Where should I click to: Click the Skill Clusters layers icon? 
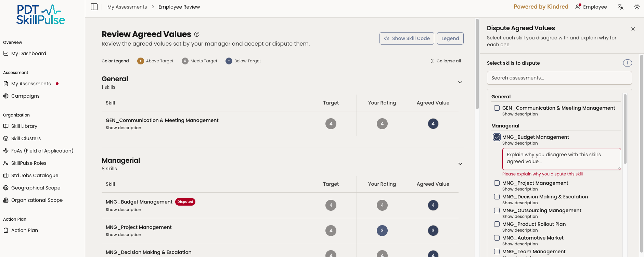coord(6,138)
